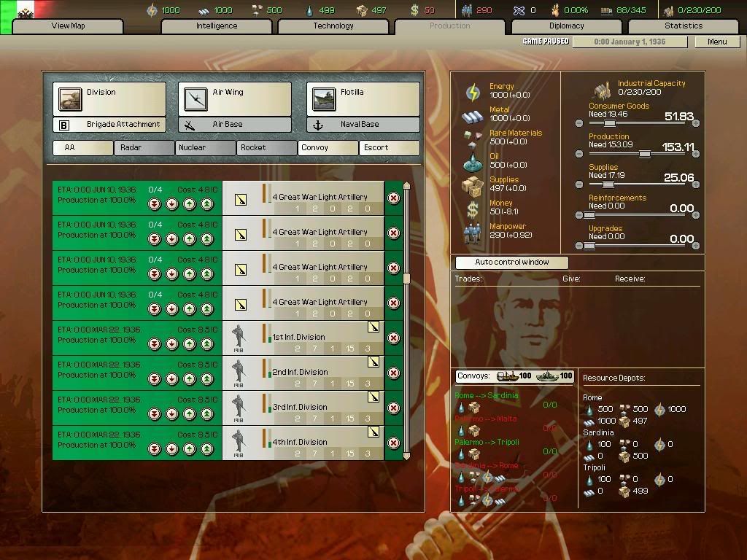The height and width of the screenshot is (560, 747).
Task: Click the Division tank icon
Action: [x=70, y=99]
